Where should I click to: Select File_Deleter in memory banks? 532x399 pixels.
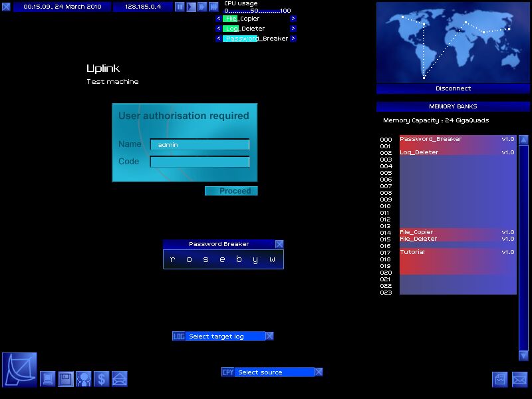pos(458,239)
